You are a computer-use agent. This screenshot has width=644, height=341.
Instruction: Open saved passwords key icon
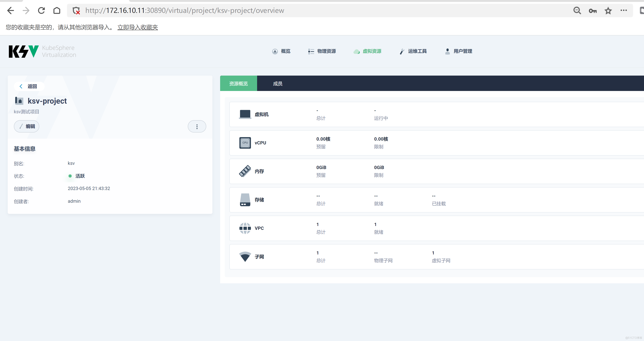(x=593, y=11)
